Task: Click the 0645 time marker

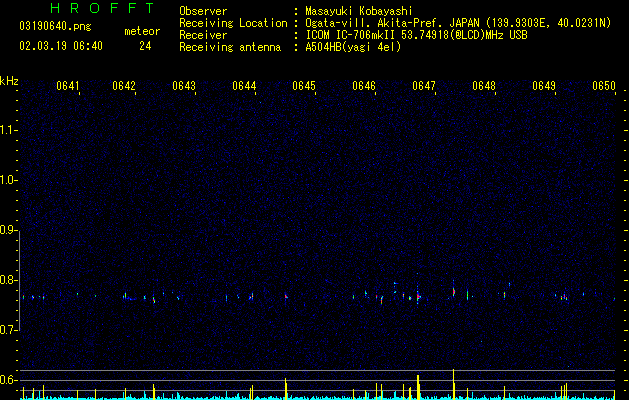Action: pos(304,85)
